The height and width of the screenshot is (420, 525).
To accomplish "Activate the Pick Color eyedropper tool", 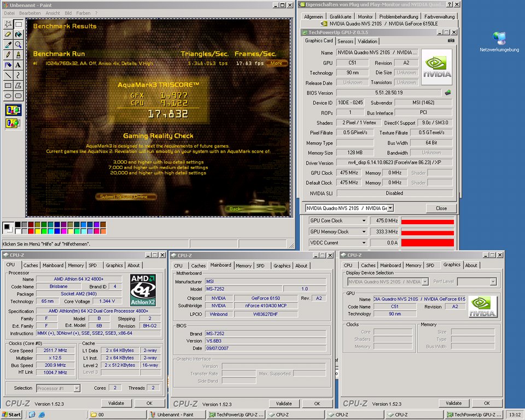I will (8, 44).
